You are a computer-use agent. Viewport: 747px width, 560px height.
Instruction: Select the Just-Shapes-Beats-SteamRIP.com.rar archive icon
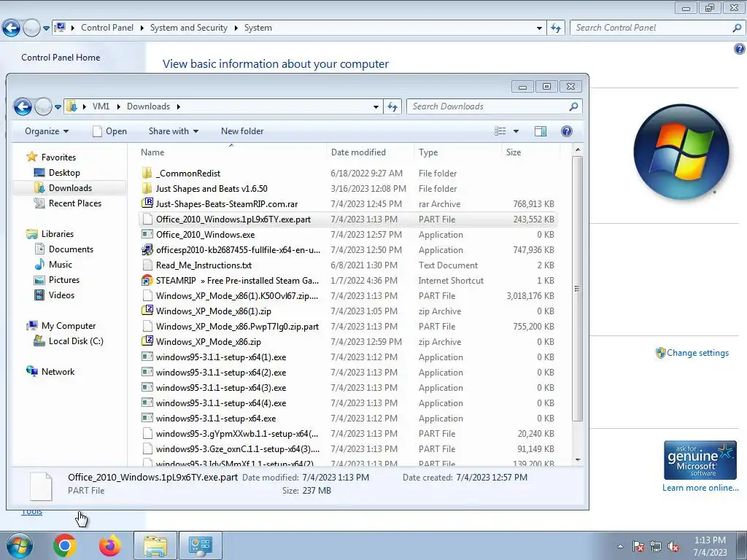coord(147,203)
